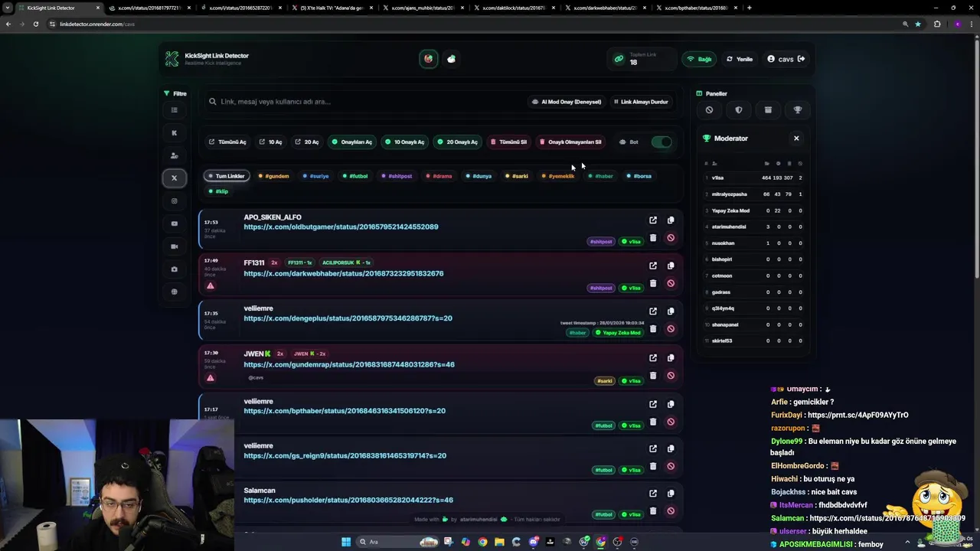The width and height of the screenshot is (980, 551).
Task: Click Tümünü Aç button
Action: tap(227, 142)
